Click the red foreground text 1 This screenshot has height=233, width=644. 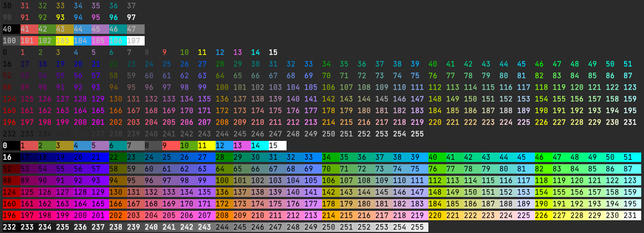pos(23,52)
